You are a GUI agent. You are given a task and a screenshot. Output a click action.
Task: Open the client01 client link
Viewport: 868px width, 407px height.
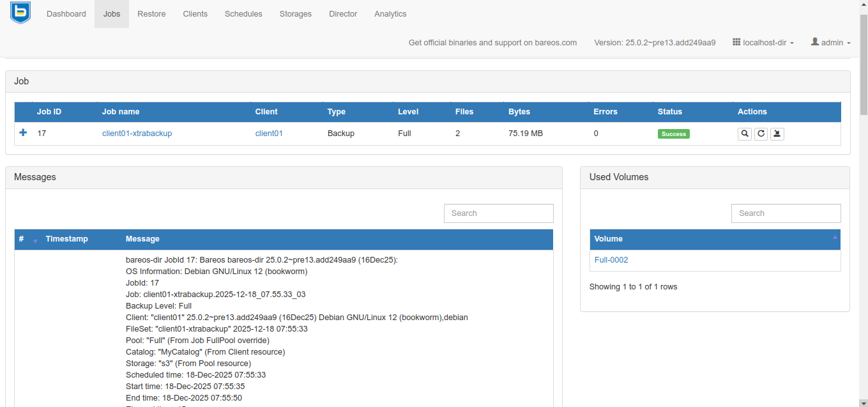269,134
